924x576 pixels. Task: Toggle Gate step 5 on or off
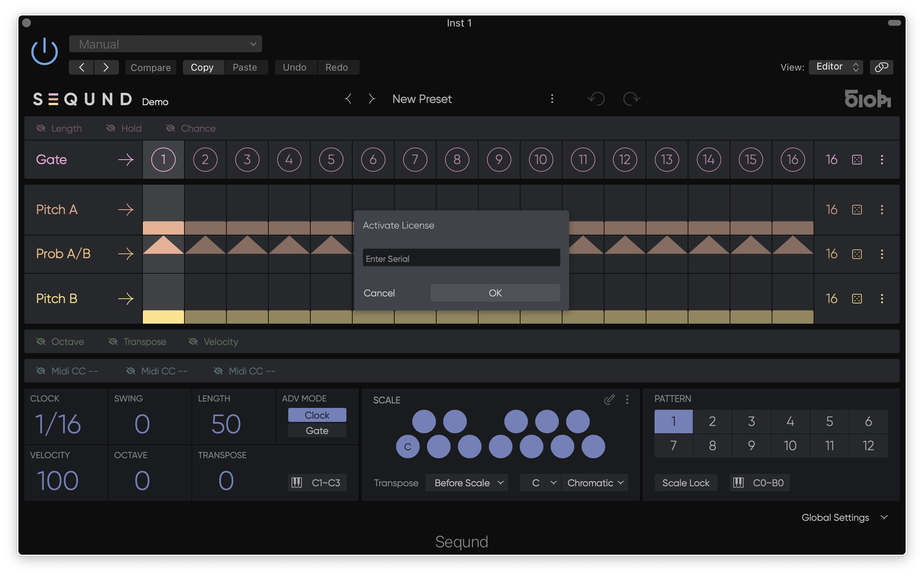[x=331, y=160]
